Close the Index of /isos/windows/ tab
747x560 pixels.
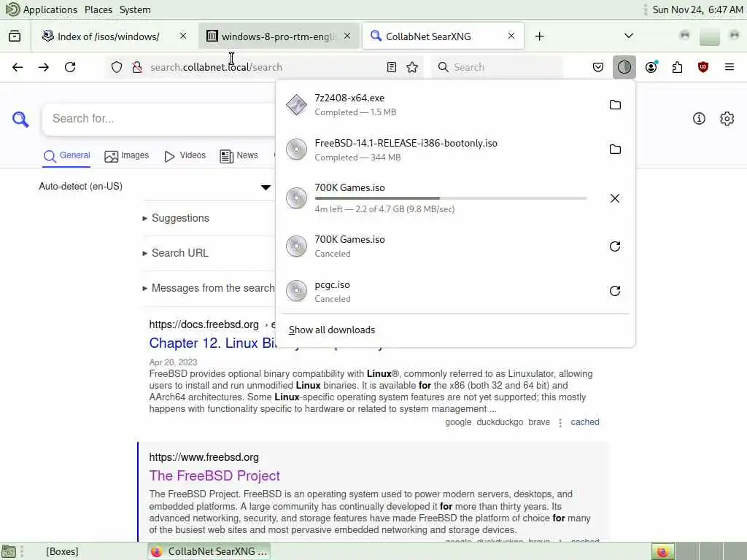[x=183, y=36]
